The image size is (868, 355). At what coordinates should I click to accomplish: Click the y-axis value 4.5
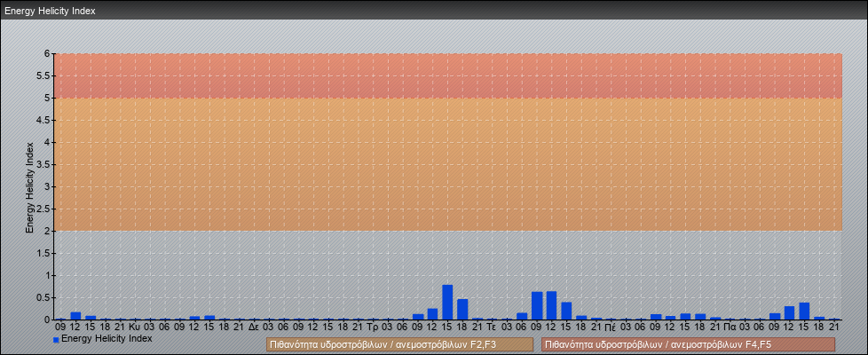(x=43, y=120)
